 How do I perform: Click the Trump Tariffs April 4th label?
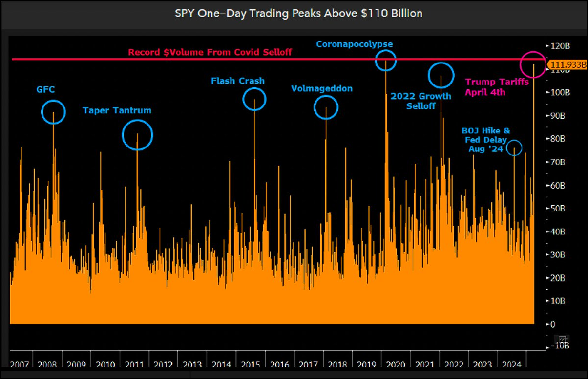[496, 87]
